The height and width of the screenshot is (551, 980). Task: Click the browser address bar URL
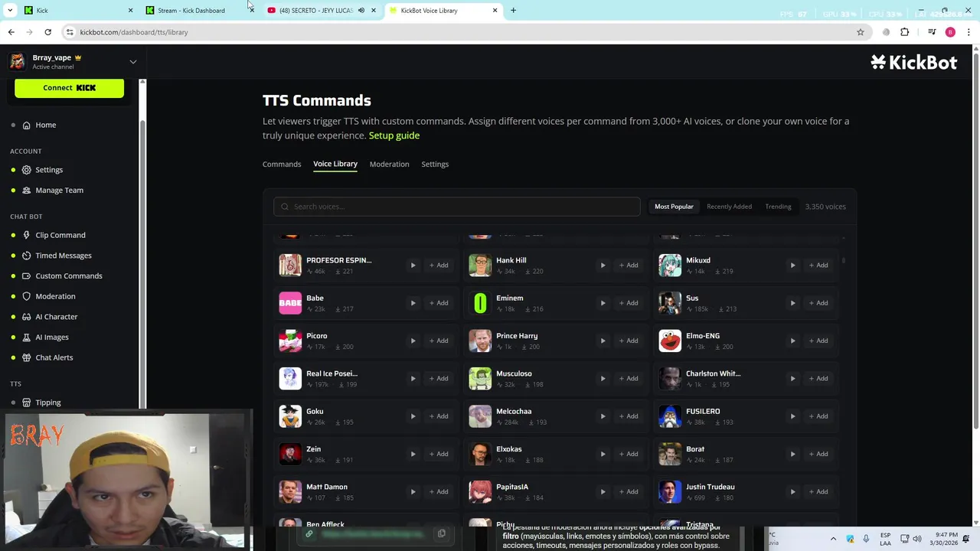pyautogui.click(x=134, y=32)
